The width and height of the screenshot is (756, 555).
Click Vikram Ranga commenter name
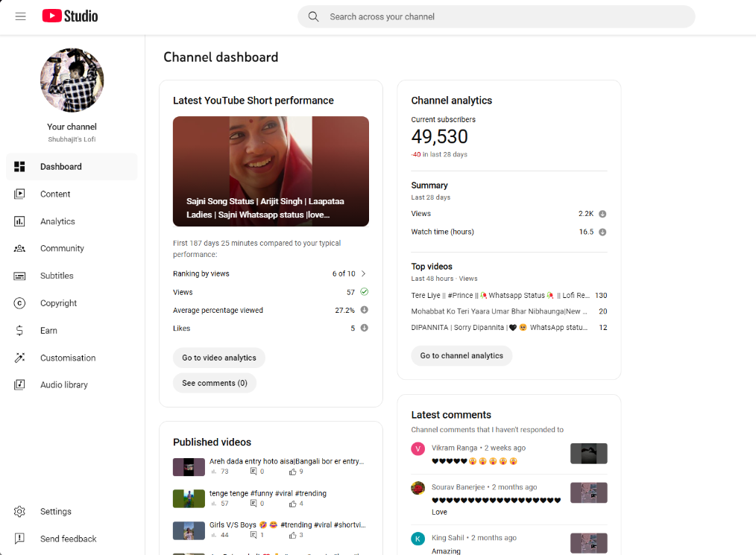click(x=454, y=448)
